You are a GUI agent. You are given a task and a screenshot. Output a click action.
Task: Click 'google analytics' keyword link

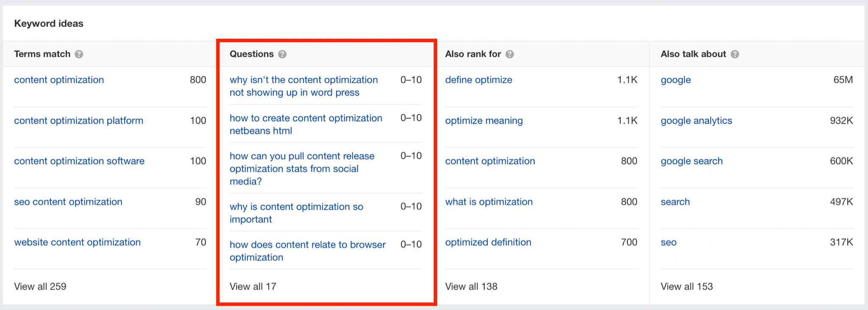(696, 121)
